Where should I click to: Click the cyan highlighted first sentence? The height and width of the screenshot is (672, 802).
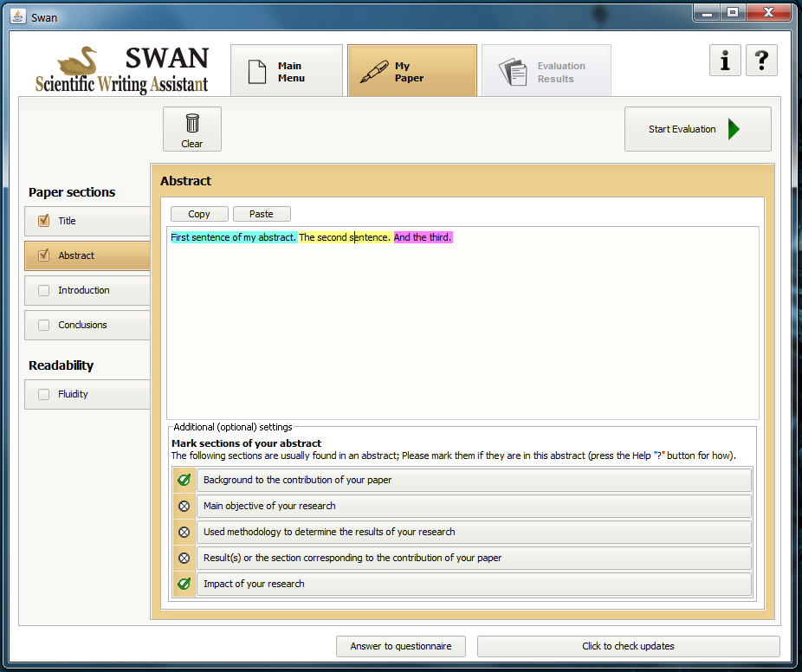[234, 237]
